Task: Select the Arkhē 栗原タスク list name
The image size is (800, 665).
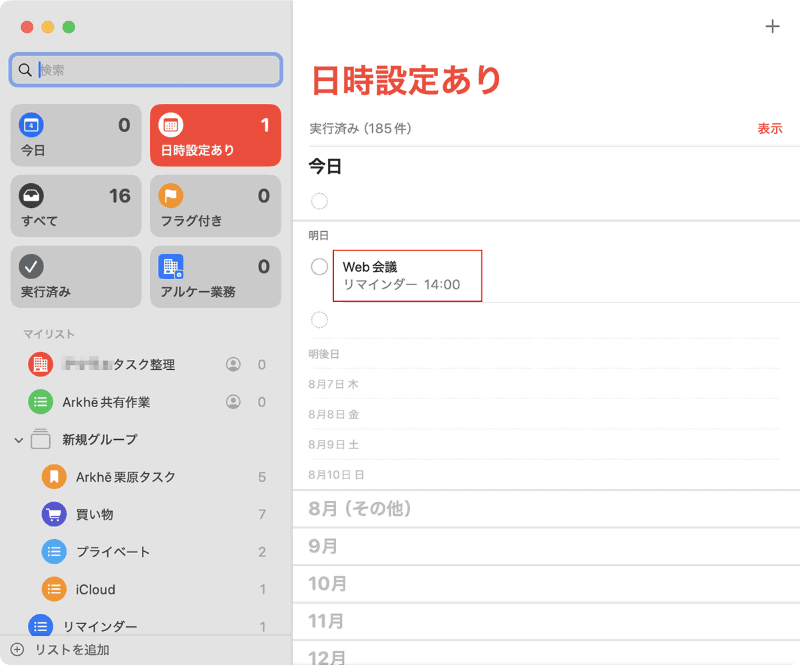Action: [126, 477]
